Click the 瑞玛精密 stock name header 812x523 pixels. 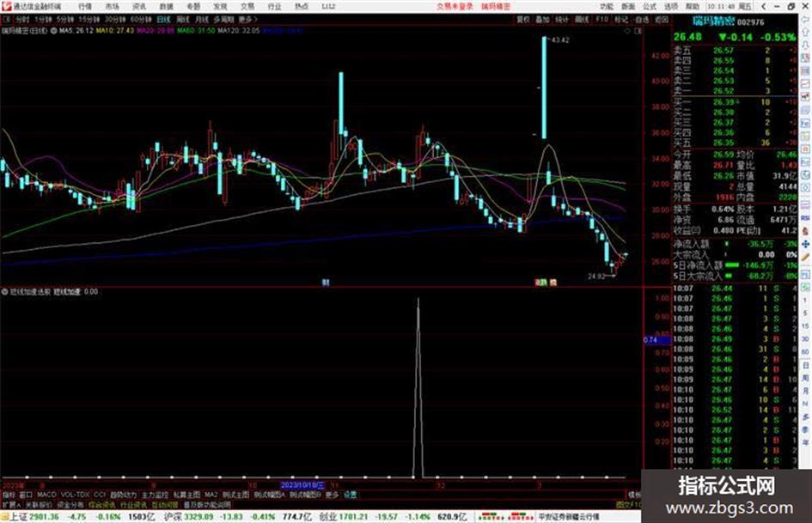tap(713, 21)
